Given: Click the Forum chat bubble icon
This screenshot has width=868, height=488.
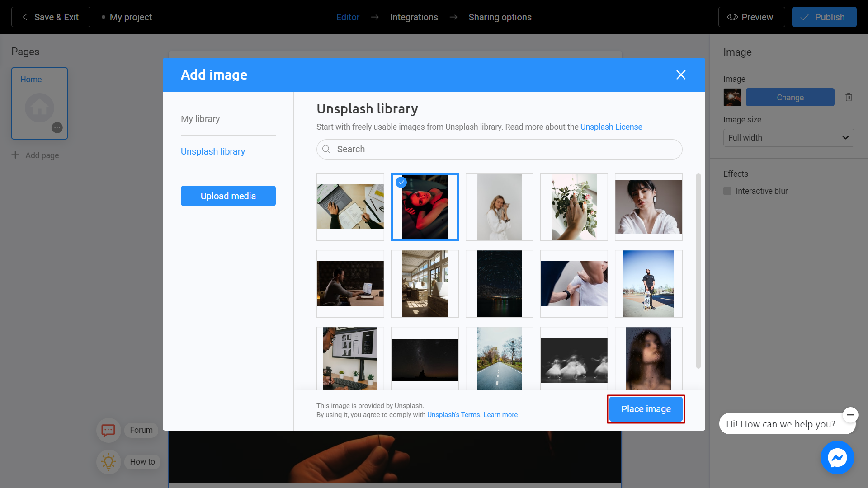Looking at the screenshot, I should coord(108,430).
